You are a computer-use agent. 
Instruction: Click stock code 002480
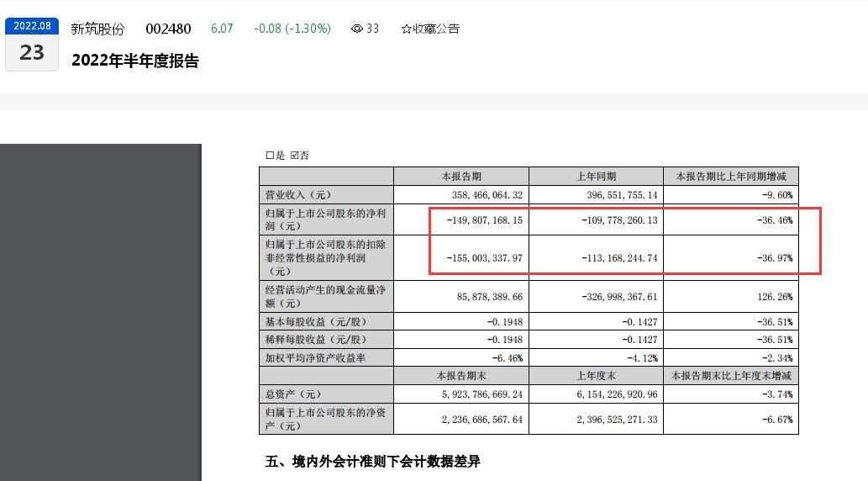click(168, 29)
